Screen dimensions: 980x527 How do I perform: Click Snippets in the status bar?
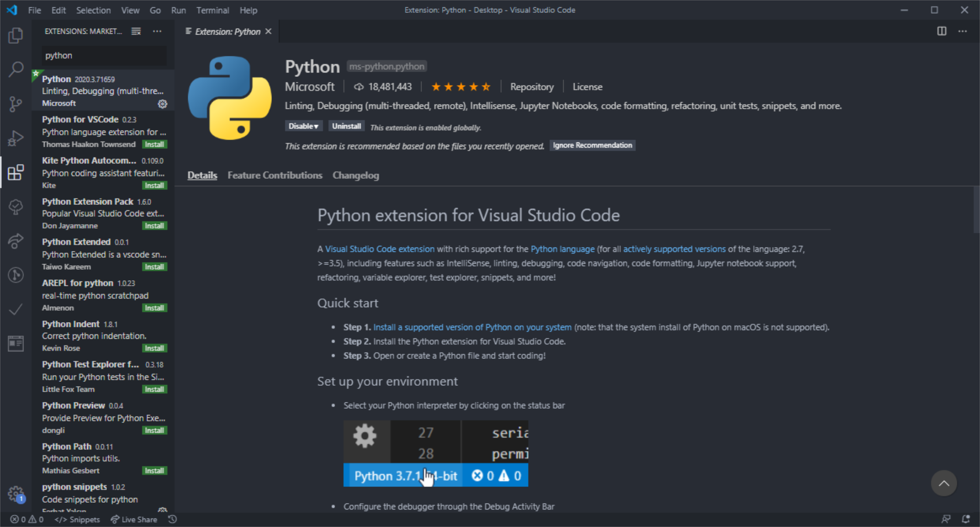(x=77, y=519)
